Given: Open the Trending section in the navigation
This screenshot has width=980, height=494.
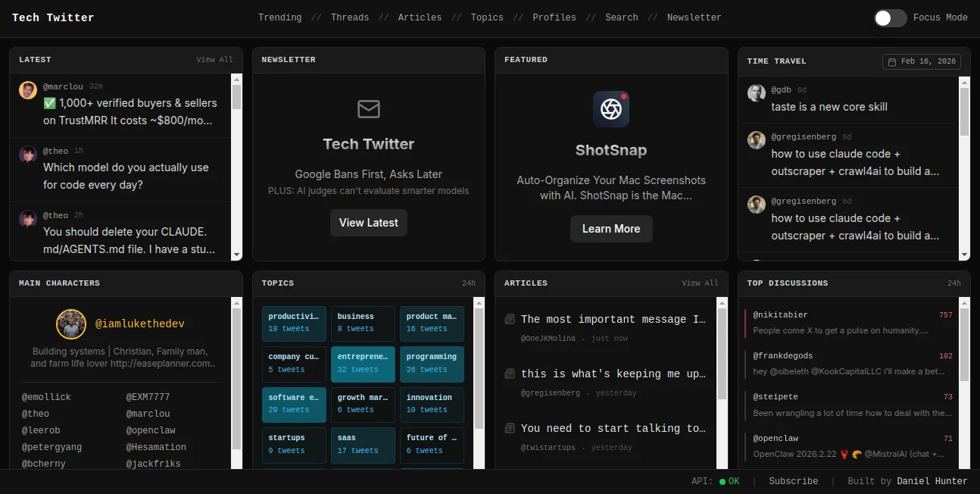Looking at the screenshot, I should [x=279, y=17].
